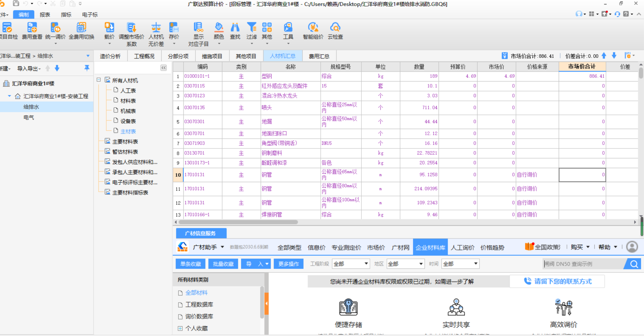Open the 费用汇总 tab

319,56
